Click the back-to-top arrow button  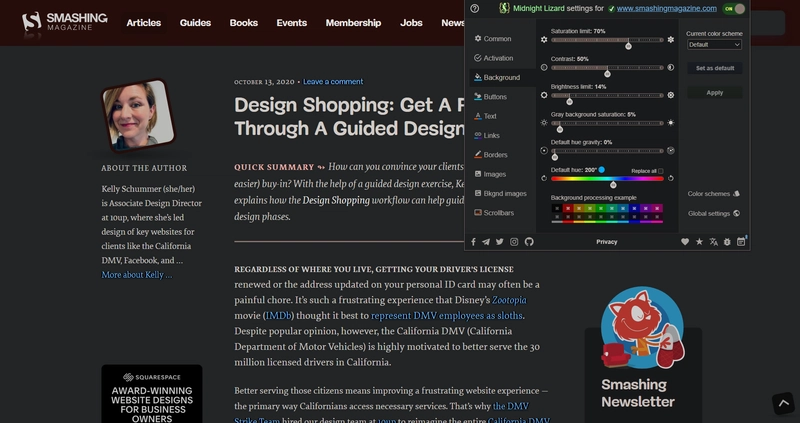tap(783, 404)
